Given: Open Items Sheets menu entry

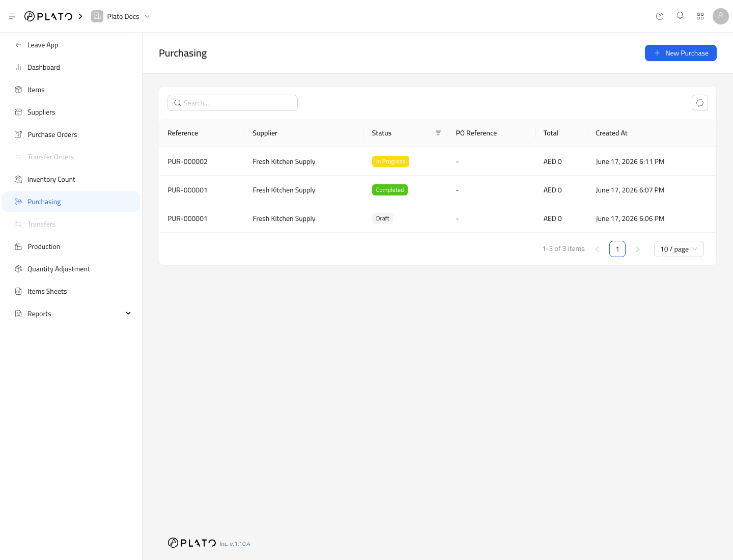Looking at the screenshot, I should click(x=71, y=291).
